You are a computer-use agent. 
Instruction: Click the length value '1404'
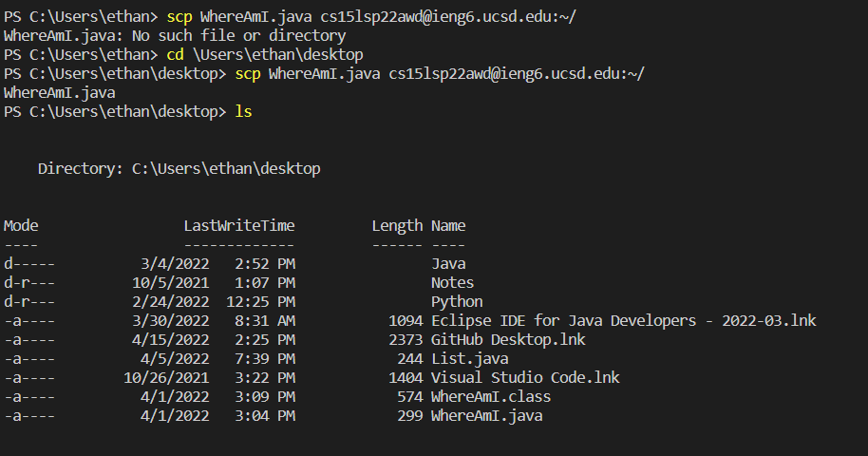click(x=406, y=378)
